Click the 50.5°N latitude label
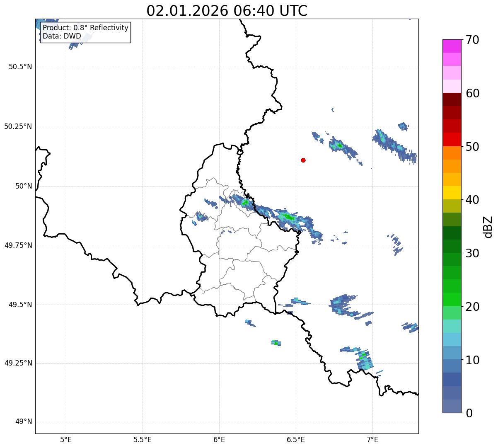This screenshot has width=498, height=448. 20,67
